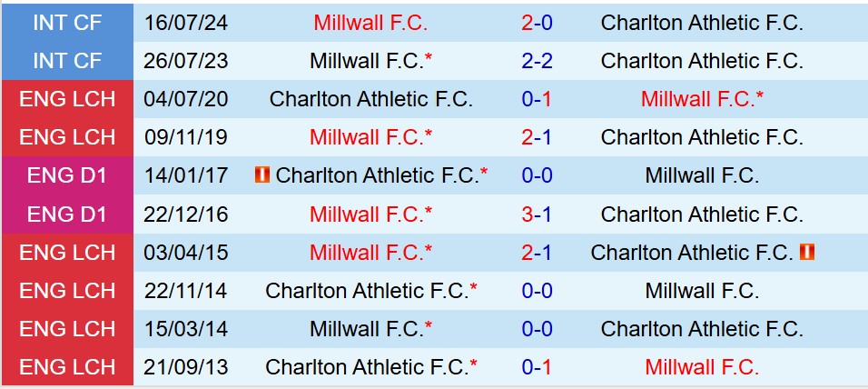Click away team Charlton Athletic on 09/11/19
The image size is (868, 389).
(702, 137)
